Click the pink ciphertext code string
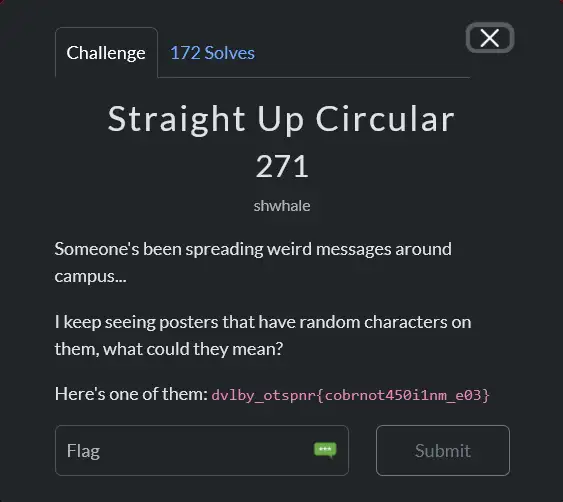The width and height of the screenshot is (563, 502). click(x=350, y=395)
